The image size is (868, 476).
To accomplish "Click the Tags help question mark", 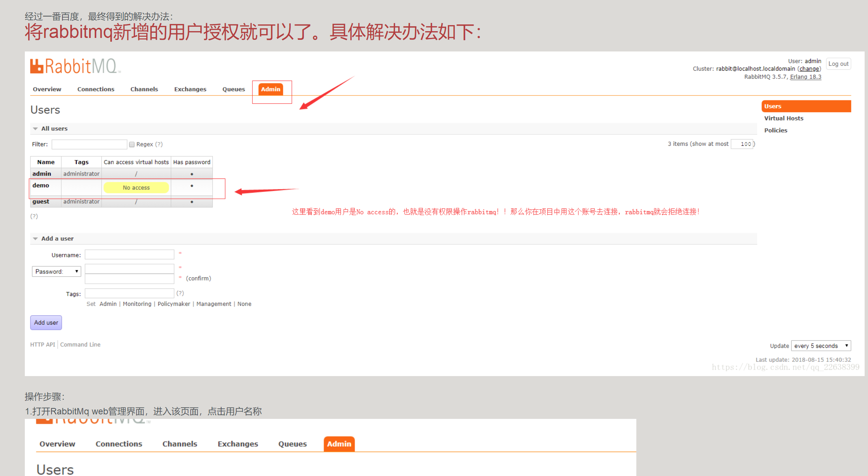I will tap(180, 293).
